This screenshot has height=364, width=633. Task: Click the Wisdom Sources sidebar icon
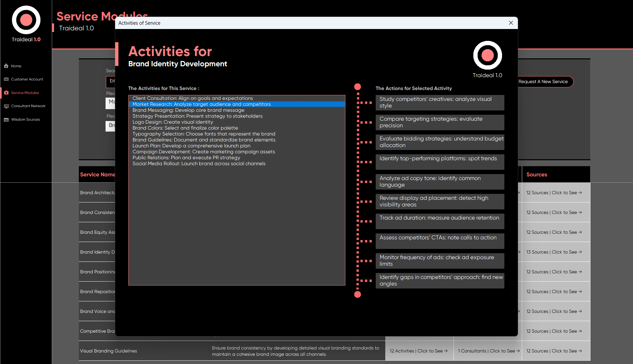pyautogui.click(x=6, y=120)
